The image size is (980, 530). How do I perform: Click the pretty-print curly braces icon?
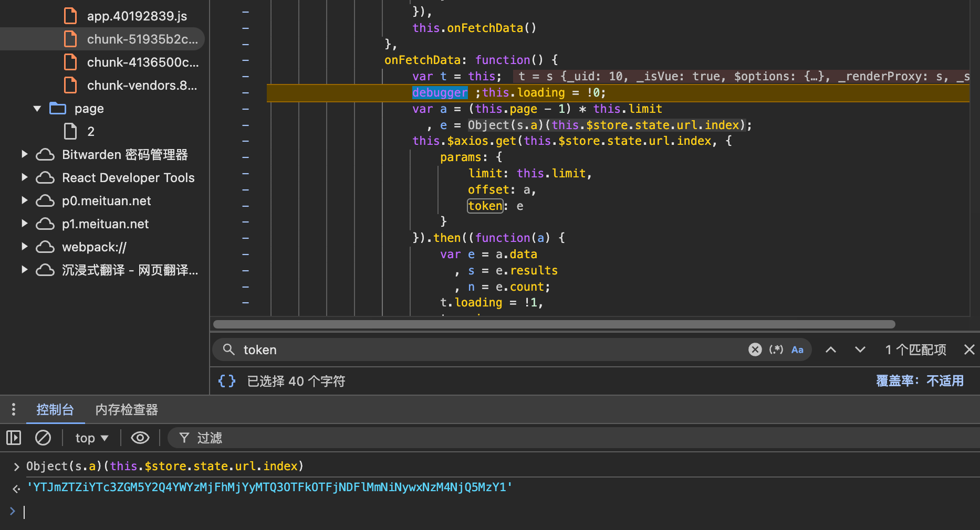pos(227,381)
